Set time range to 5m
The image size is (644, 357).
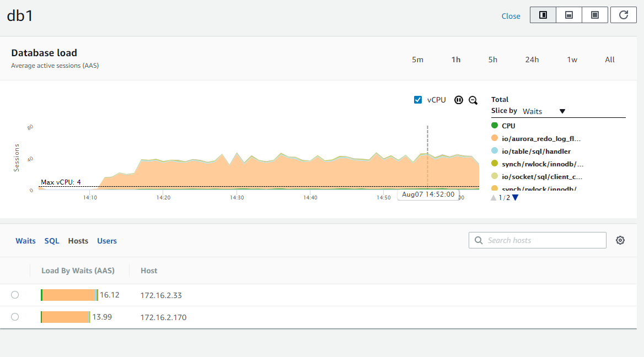click(x=418, y=59)
